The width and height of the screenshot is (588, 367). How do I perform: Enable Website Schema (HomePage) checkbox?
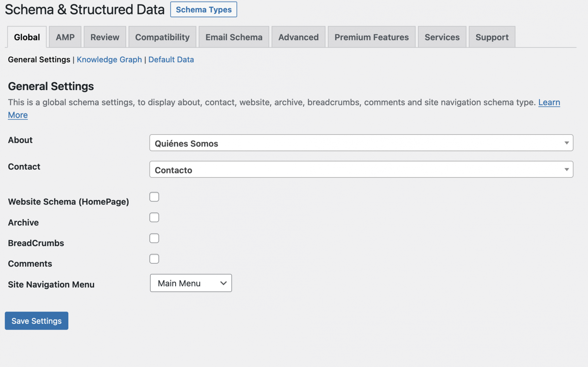click(x=154, y=197)
